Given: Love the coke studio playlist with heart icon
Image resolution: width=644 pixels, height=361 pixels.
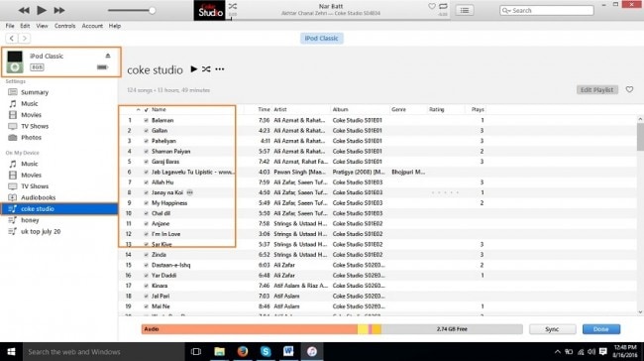Looking at the screenshot, I should 629,89.
